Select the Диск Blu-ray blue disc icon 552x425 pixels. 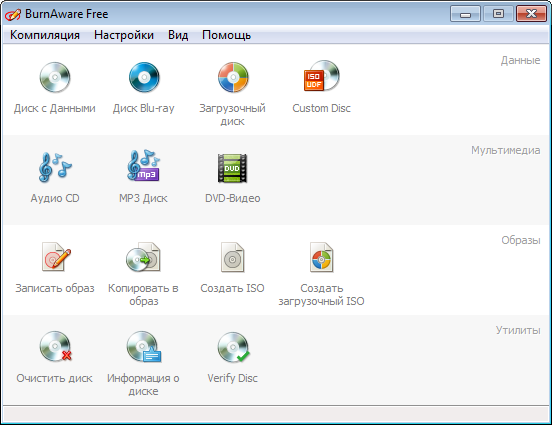[144, 77]
